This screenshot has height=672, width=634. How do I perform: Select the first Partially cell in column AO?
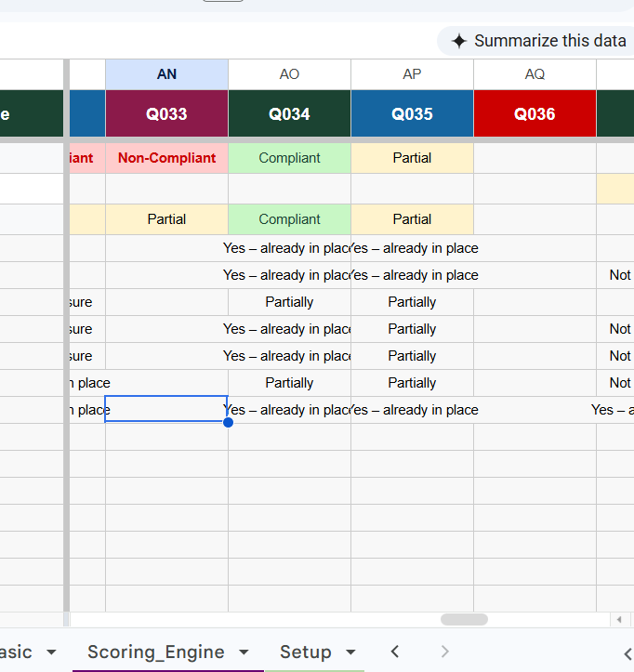pyautogui.click(x=289, y=302)
